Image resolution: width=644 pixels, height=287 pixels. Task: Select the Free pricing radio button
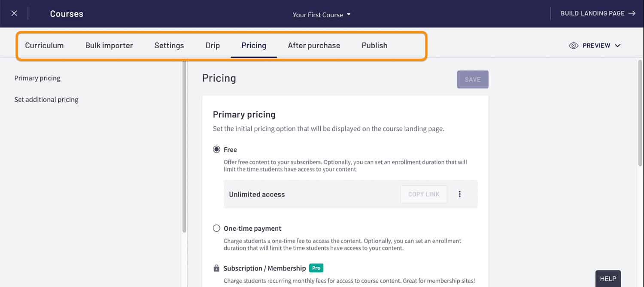(x=217, y=150)
